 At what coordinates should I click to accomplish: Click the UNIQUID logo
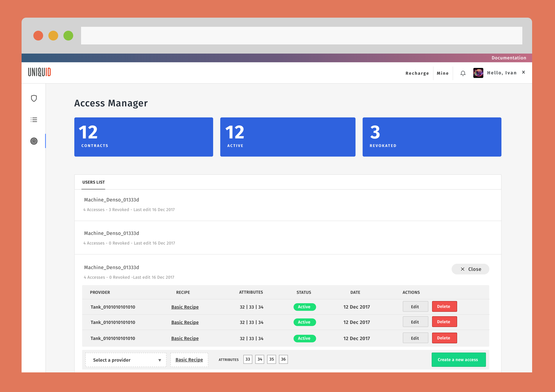pyautogui.click(x=40, y=72)
